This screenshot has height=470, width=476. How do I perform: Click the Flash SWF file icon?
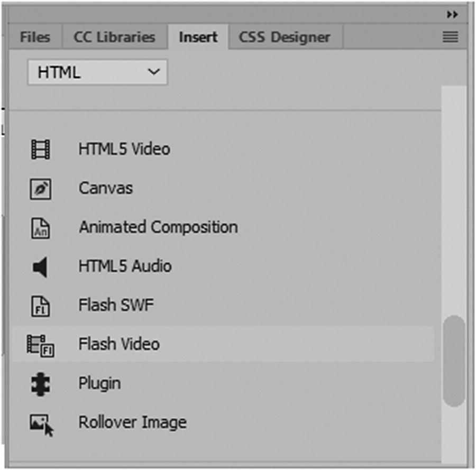40,306
